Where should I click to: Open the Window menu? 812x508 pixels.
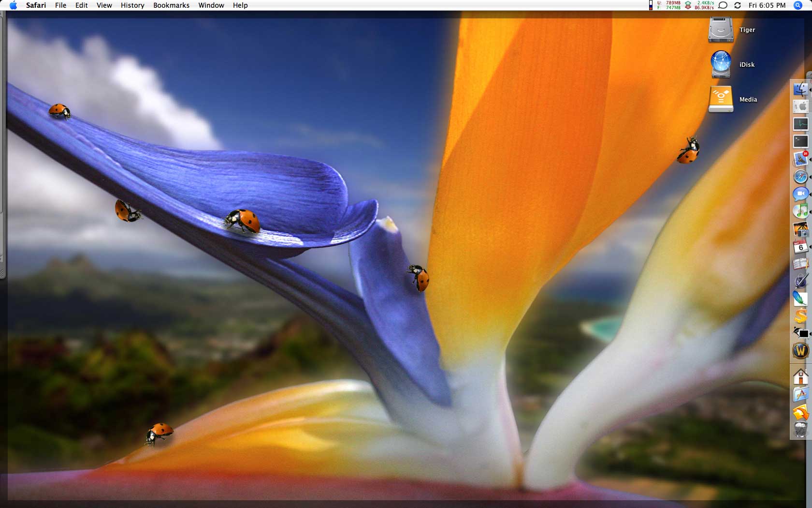(x=211, y=5)
